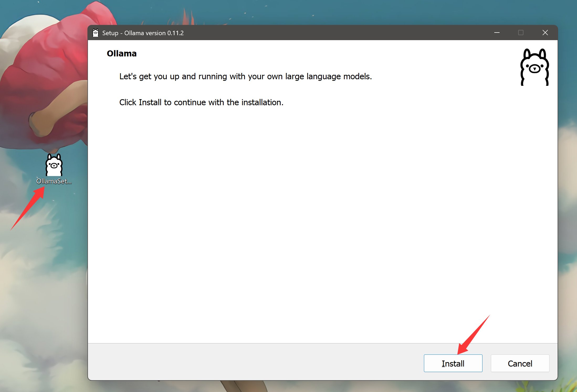577x392 pixels.
Task: Cancel the Ollama setup
Action: coord(520,363)
